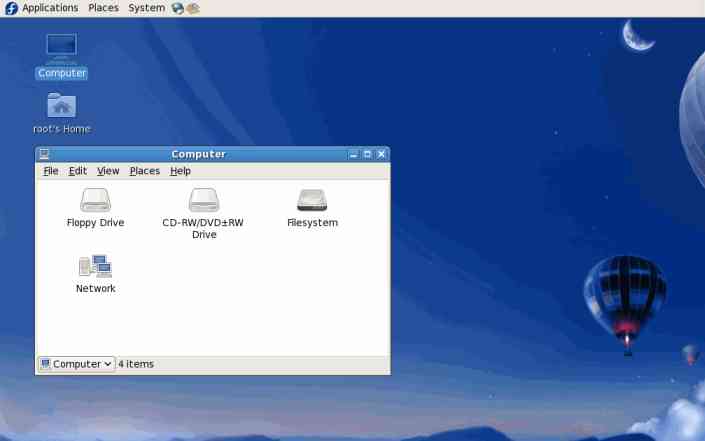Click the "Floppy Drive" label

click(95, 223)
